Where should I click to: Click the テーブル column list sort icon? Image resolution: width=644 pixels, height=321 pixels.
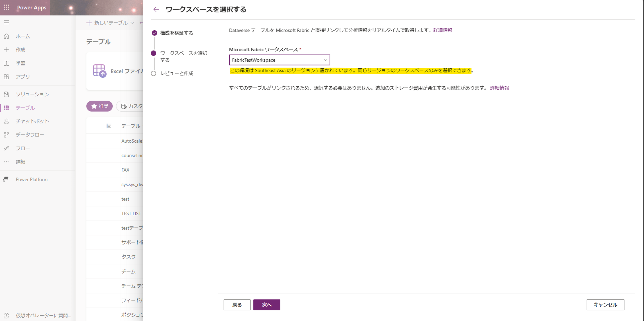point(109,126)
